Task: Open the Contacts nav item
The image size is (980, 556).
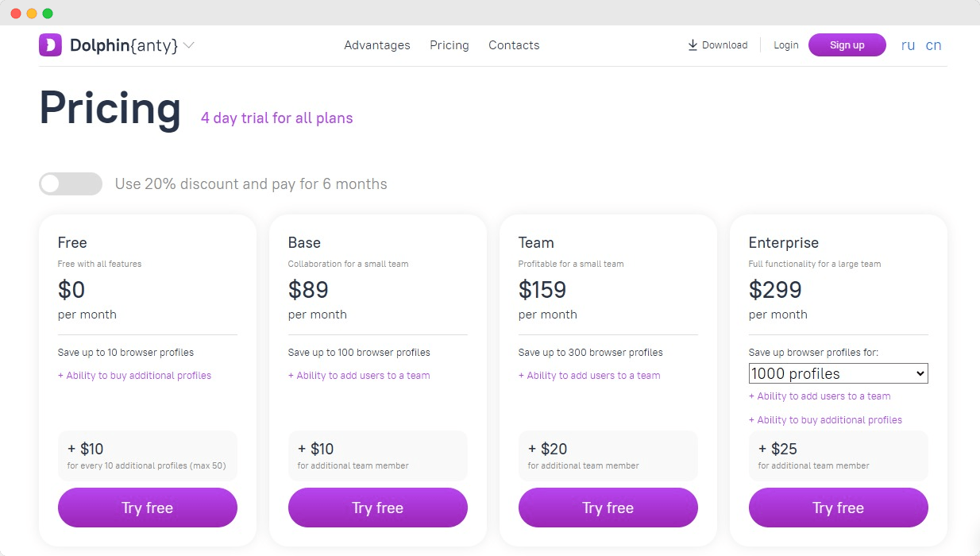Action: pyautogui.click(x=514, y=45)
